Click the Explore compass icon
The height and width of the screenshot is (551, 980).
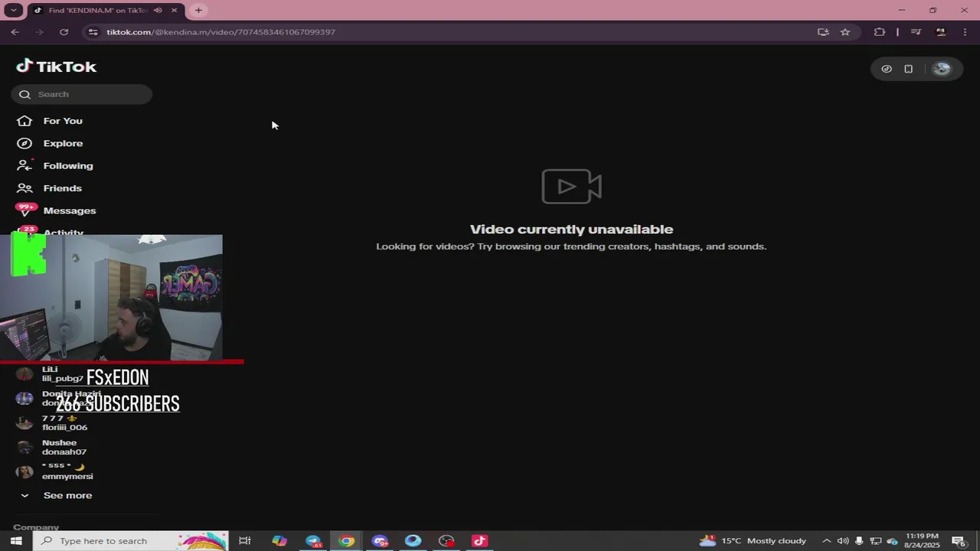click(24, 143)
